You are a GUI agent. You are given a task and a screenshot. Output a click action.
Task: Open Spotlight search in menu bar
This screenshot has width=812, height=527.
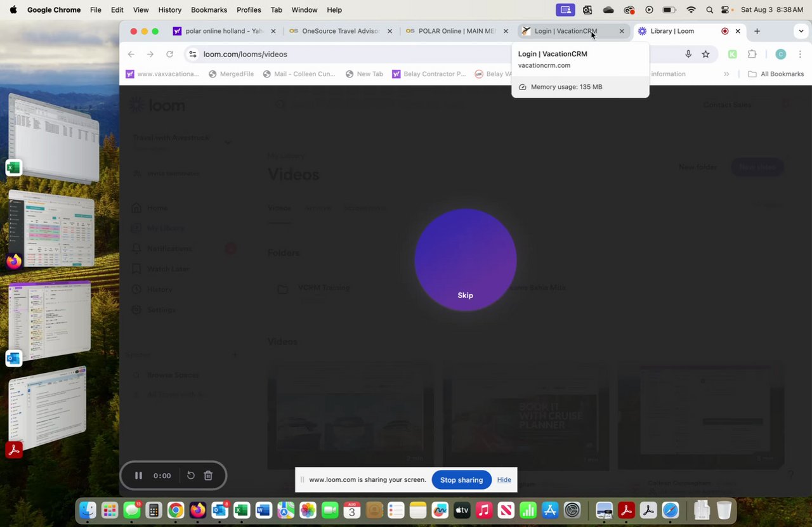pyautogui.click(x=709, y=10)
